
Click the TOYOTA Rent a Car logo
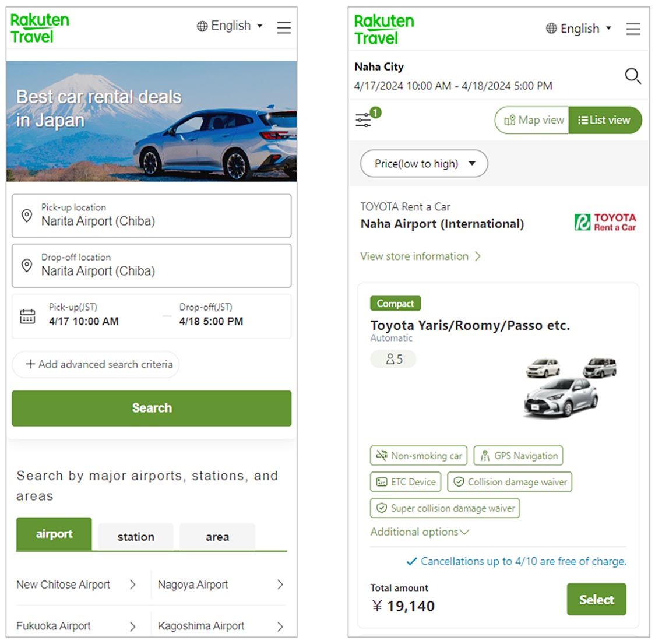(x=605, y=222)
